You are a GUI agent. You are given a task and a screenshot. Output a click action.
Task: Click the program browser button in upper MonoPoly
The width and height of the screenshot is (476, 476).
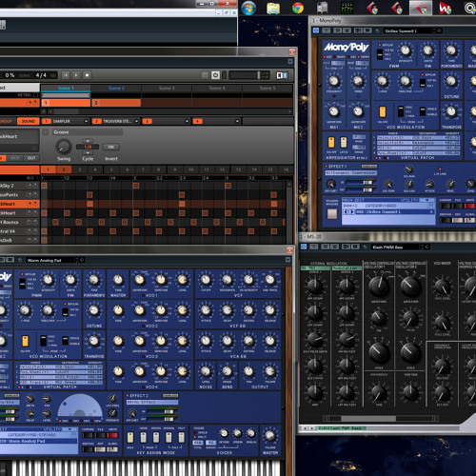pyautogui.click(x=332, y=213)
